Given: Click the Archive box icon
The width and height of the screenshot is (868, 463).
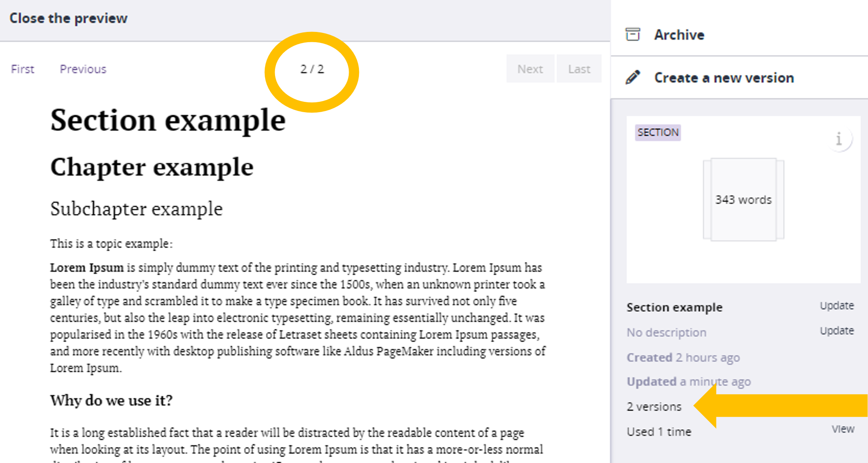Looking at the screenshot, I should 633,35.
